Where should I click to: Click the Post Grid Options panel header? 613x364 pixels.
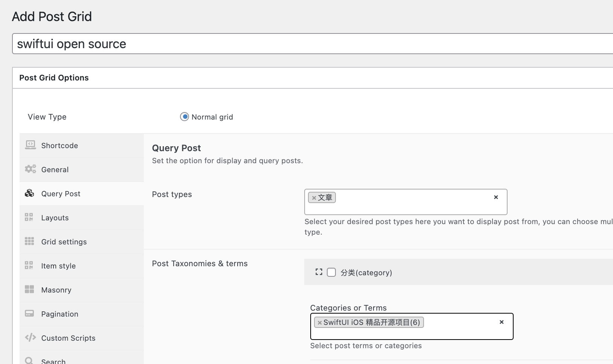pyautogui.click(x=313, y=78)
